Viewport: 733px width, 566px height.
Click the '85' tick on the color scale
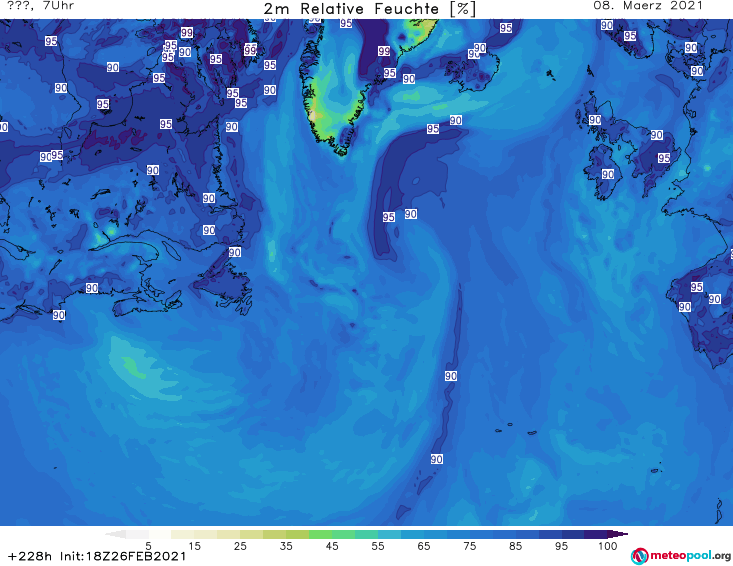[x=516, y=546]
